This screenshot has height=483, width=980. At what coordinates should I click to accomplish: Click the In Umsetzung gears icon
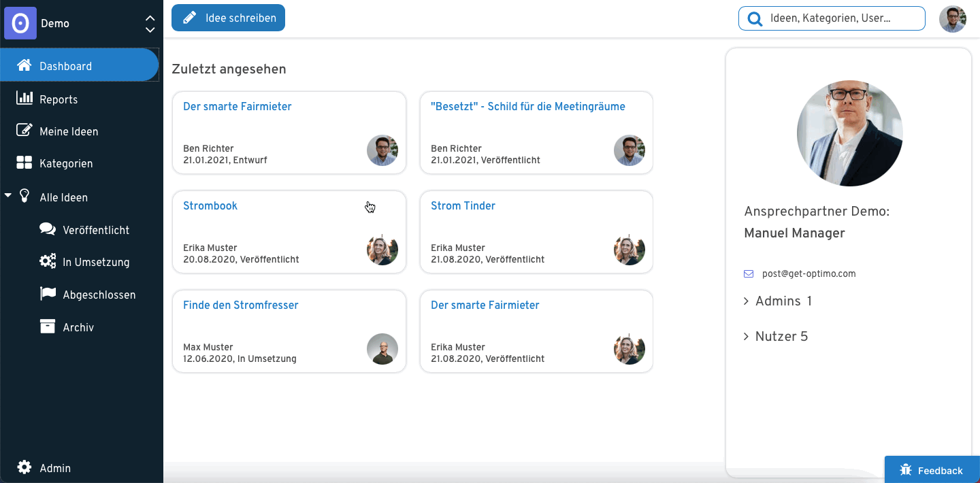pyautogui.click(x=48, y=261)
